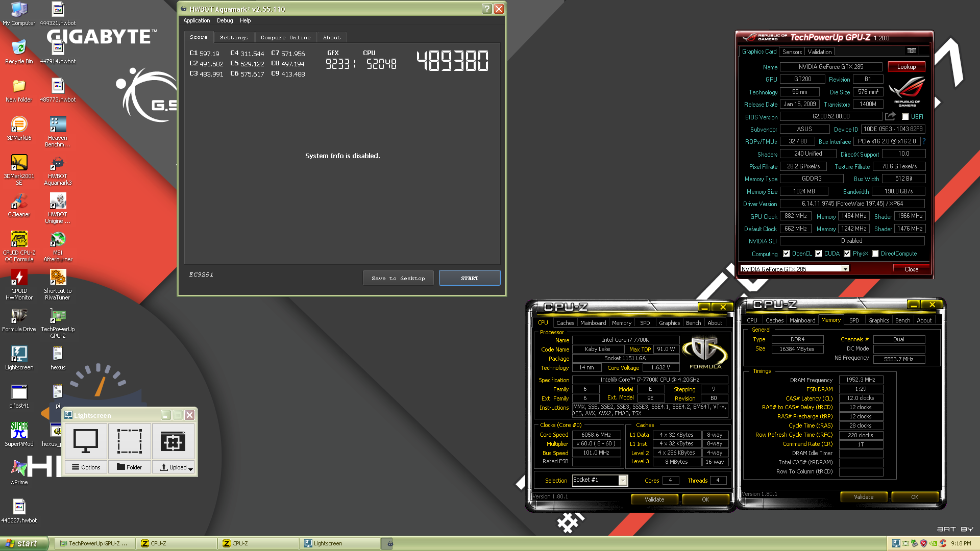Click GPU-Z screenshot camera icon
The height and width of the screenshot is (551, 980).
[912, 51]
